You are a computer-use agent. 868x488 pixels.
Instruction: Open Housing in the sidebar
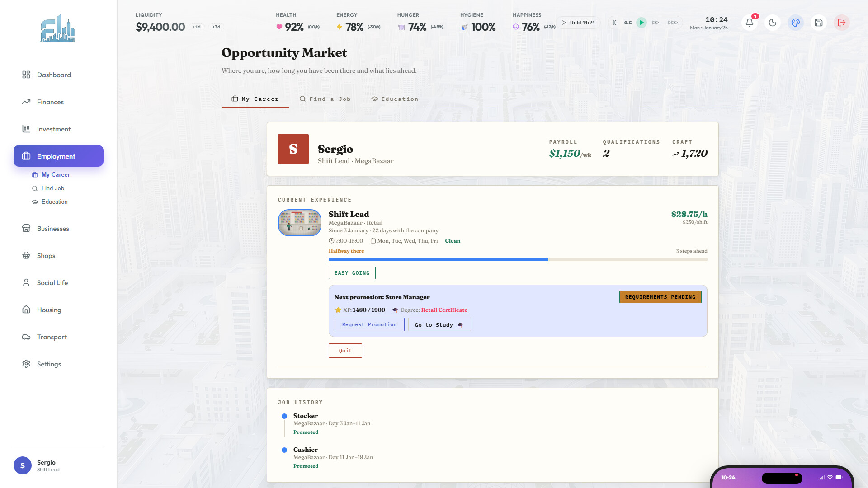[x=58, y=310]
